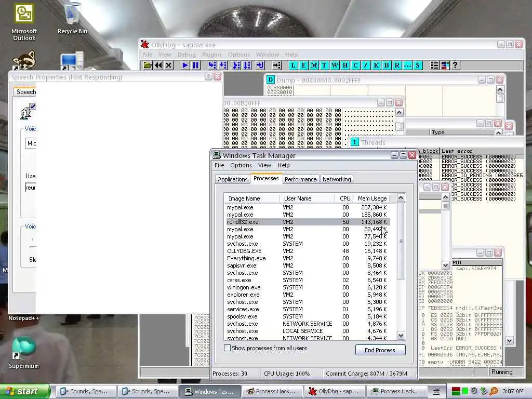Screen dimensions: 532x399
Task: Select the winlogon.exe process row
Action: coord(308,287)
